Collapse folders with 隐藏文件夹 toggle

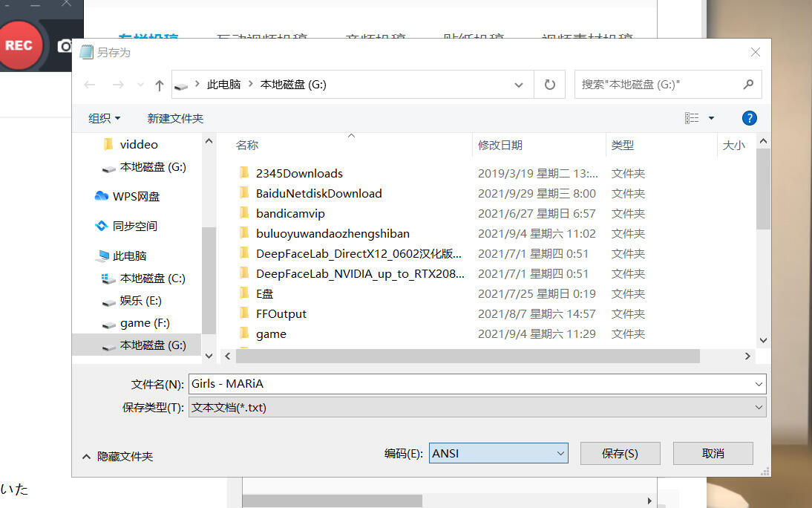pyautogui.click(x=117, y=457)
